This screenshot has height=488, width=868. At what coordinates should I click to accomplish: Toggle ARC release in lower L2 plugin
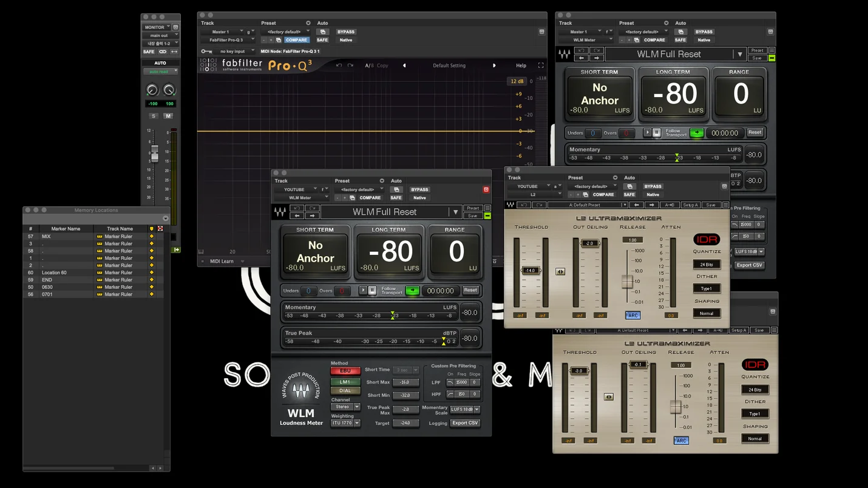tap(681, 441)
